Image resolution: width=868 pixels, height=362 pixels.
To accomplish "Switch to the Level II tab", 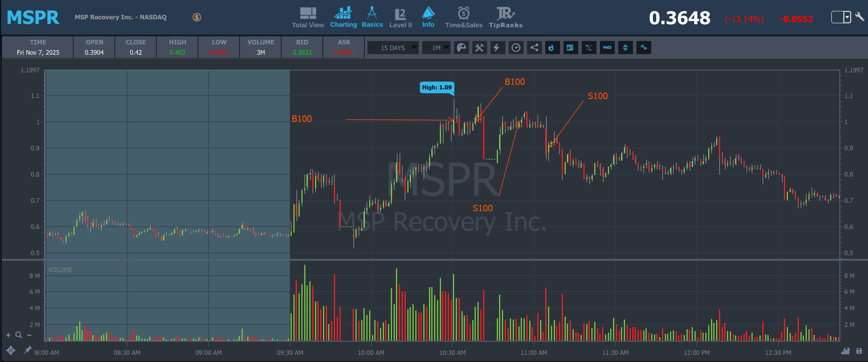I will click(x=400, y=17).
